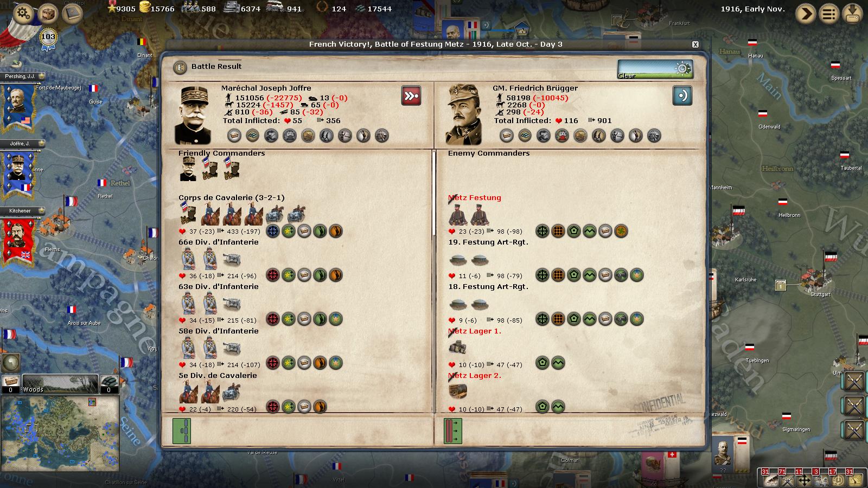Open the main menu list icon
This screenshot has width=868, height=488.
pyautogui.click(x=829, y=14)
